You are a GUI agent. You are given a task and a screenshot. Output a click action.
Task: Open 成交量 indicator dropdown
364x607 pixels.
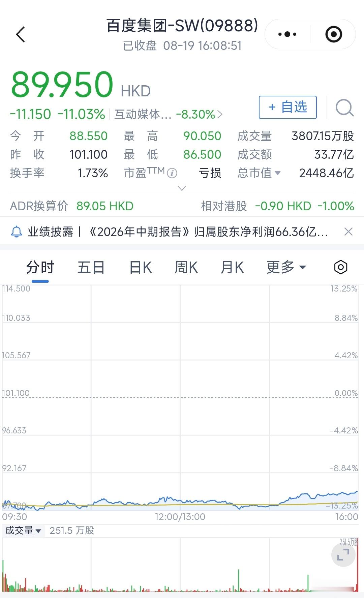23,531
